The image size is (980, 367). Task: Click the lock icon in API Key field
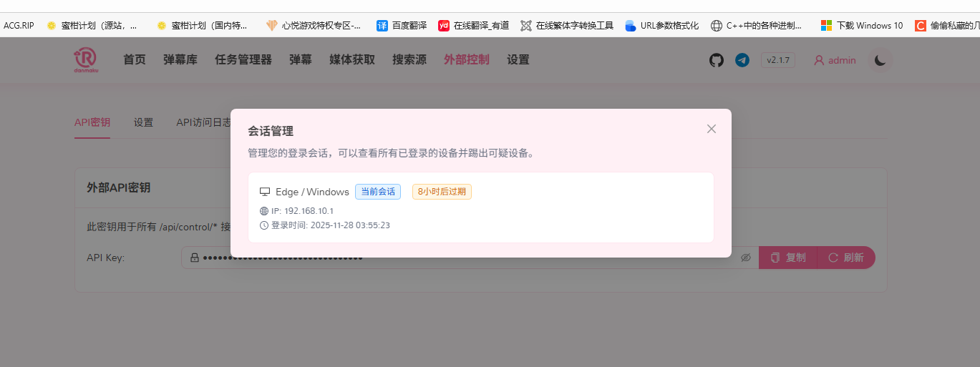(194, 258)
